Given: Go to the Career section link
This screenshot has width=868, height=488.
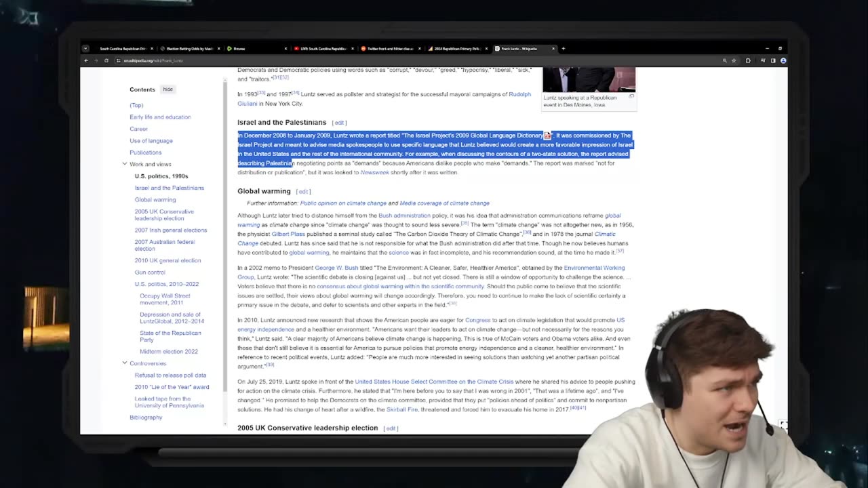Looking at the screenshot, I should pos(138,129).
